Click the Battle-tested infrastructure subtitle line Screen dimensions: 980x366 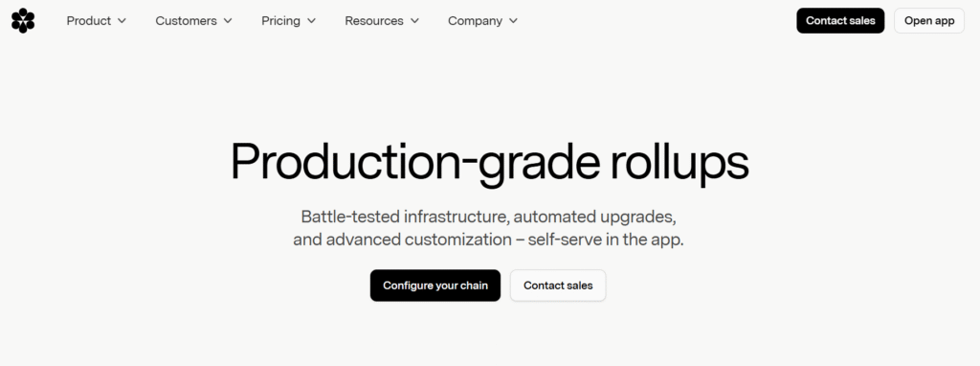tap(488, 217)
